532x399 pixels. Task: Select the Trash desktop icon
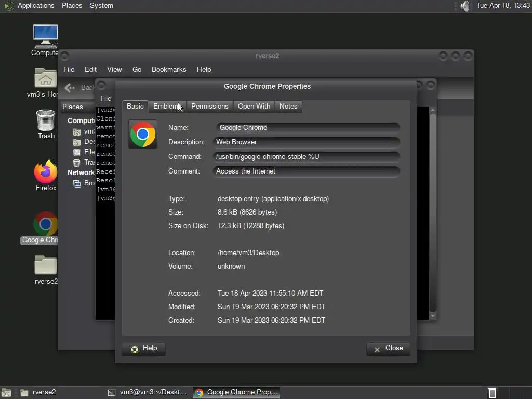(46, 120)
